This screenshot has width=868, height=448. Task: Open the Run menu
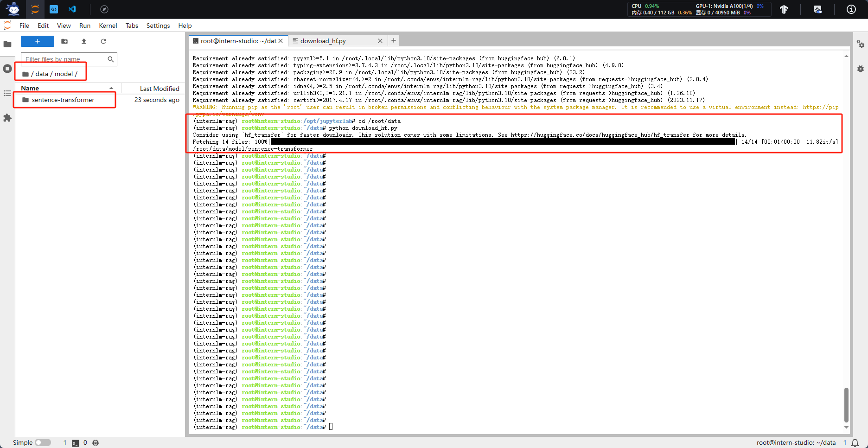tap(85, 26)
